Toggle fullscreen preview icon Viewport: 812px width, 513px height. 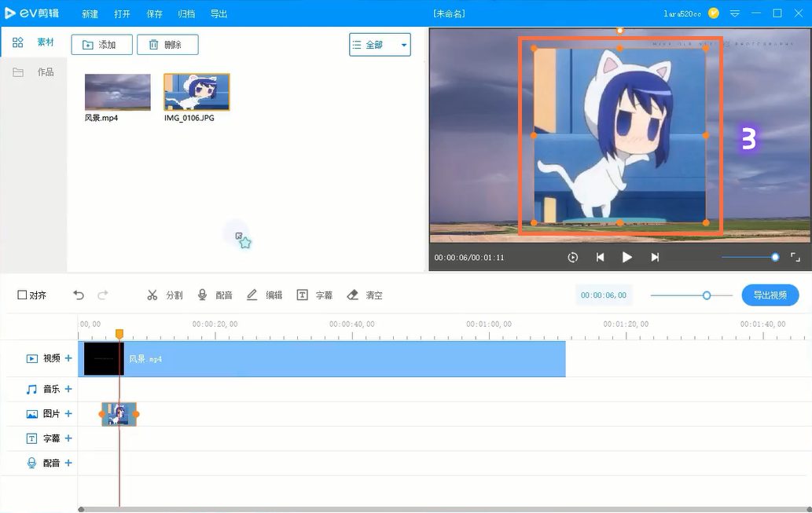[x=795, y=257]
